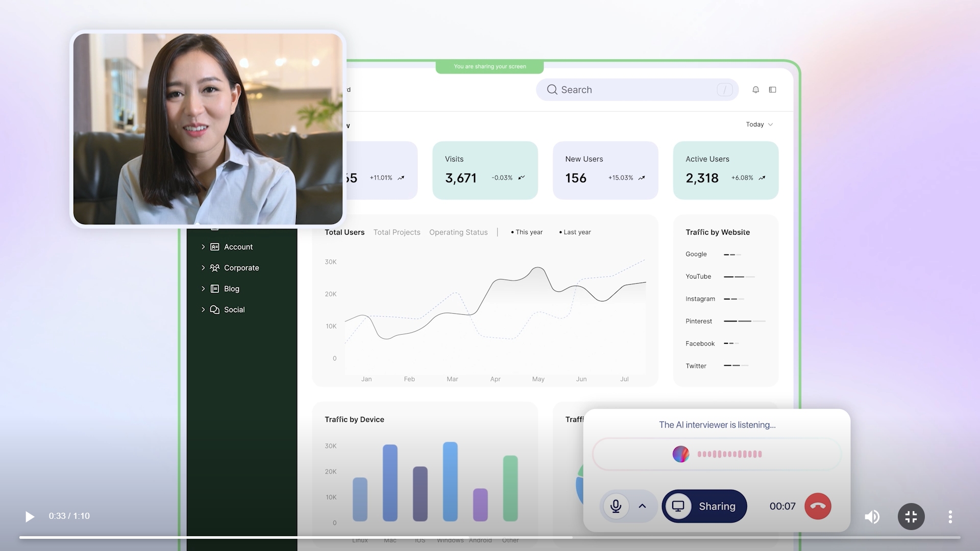The height and width of the screenshot is (551, 980).
Task: Open the Visits stat card
Action: pyautogui.click(x=485, y=170)
